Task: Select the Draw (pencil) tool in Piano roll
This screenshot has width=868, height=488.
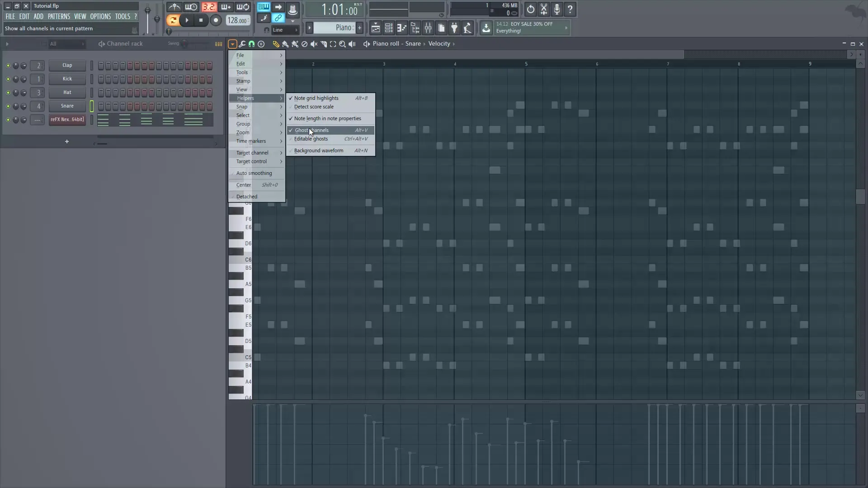Action: [x=276, y=44]
